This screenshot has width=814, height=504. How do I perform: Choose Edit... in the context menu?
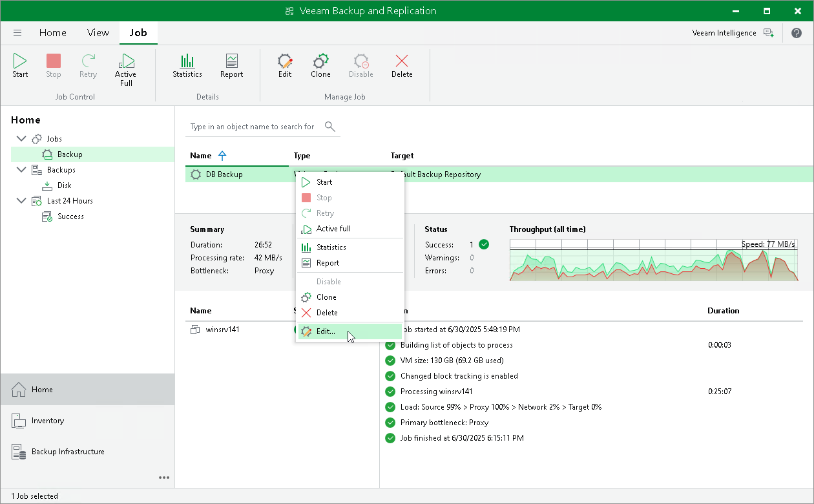pyautogui.click(x=350, y=331)
